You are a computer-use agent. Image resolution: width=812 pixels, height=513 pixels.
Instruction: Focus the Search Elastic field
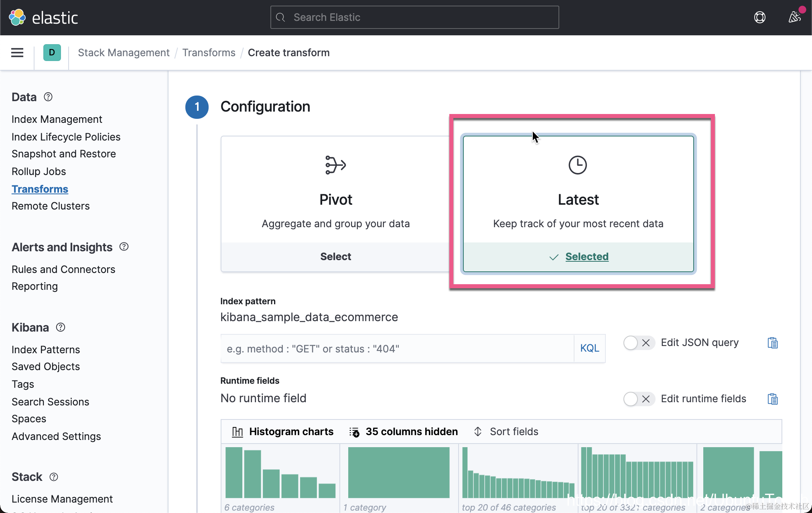tap(414, 17)
